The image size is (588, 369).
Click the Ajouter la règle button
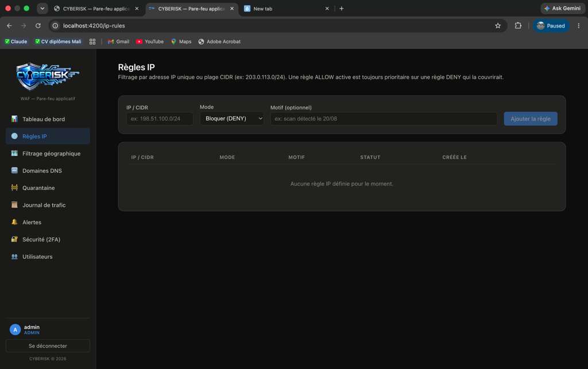[x=530, y=119]
